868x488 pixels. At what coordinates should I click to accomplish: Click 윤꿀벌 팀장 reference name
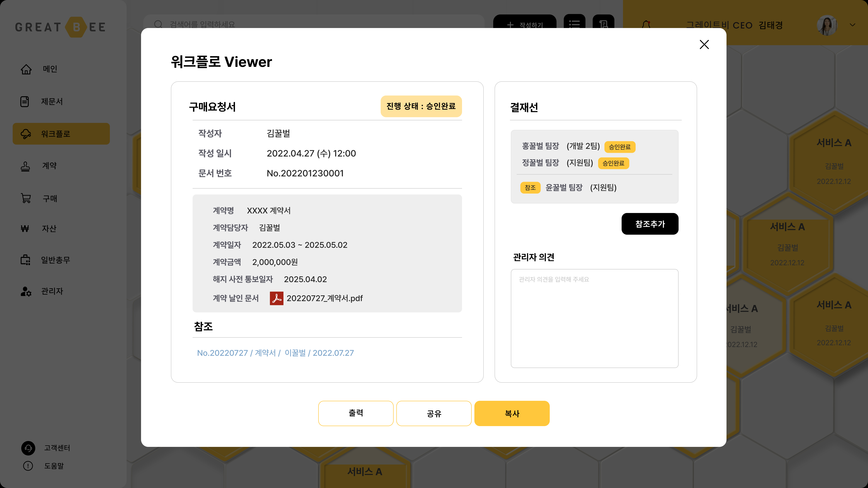pyautogui.click(x=564, y=188)
